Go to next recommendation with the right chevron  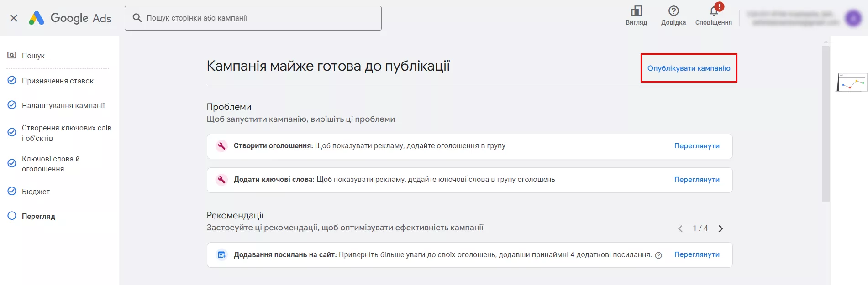pos(721,228)
